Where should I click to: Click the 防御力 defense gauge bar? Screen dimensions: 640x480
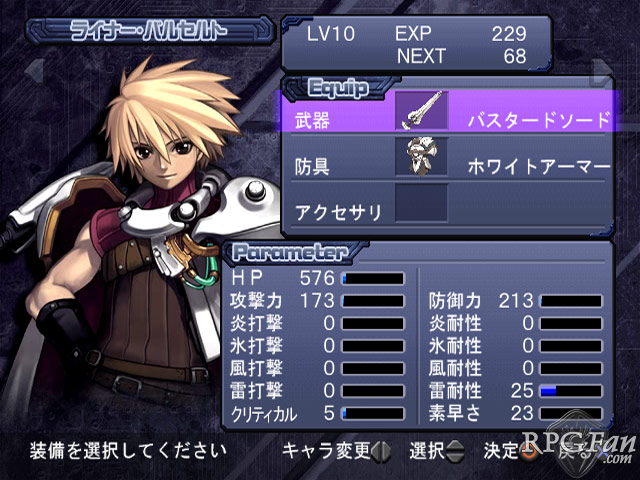click(x=571, y=301)
